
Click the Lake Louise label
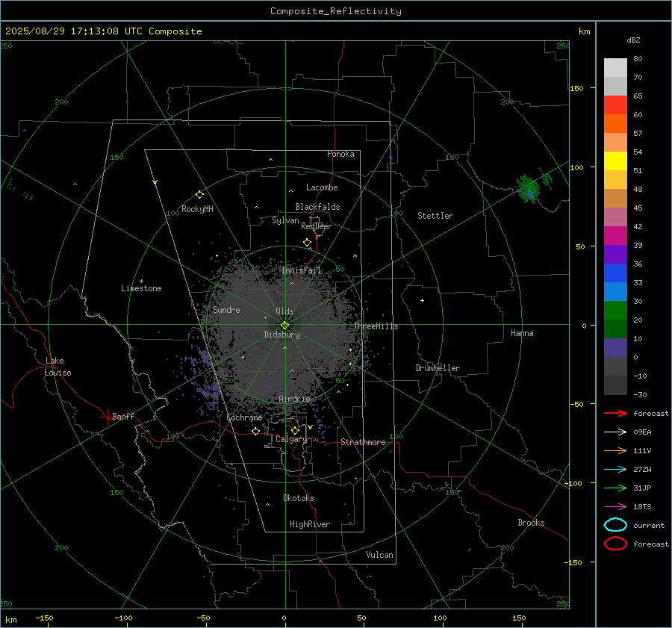point(57,367)
